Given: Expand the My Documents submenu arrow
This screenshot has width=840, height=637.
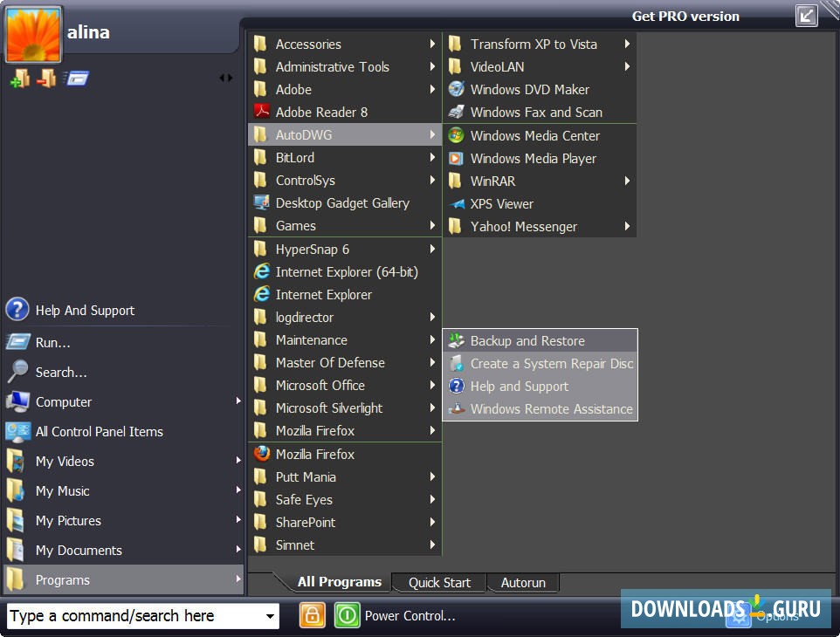Looking at the screenshot, I should click(238, 549).
